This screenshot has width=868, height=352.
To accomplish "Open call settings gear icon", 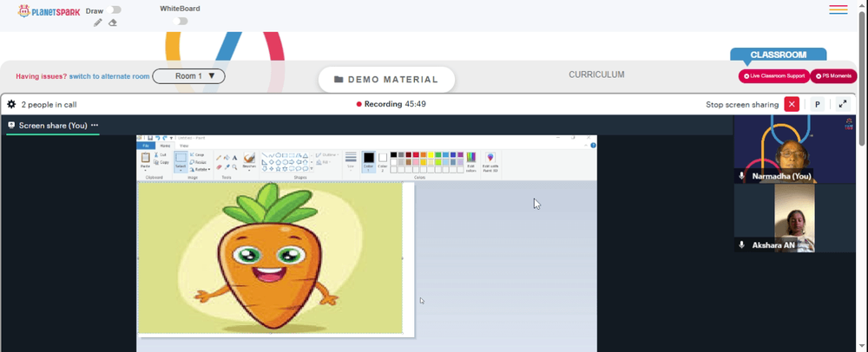I will 11,104.
